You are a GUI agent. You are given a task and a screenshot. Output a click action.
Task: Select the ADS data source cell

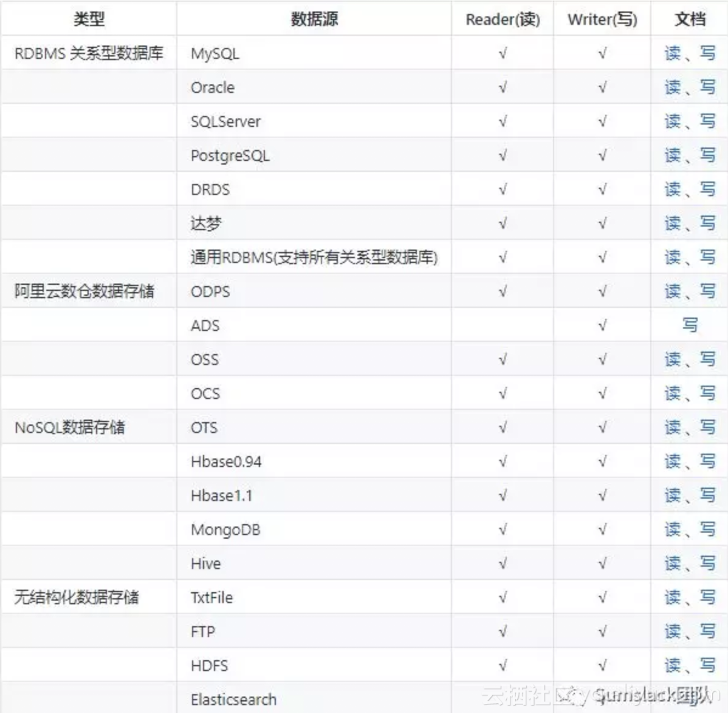point(314,325)
